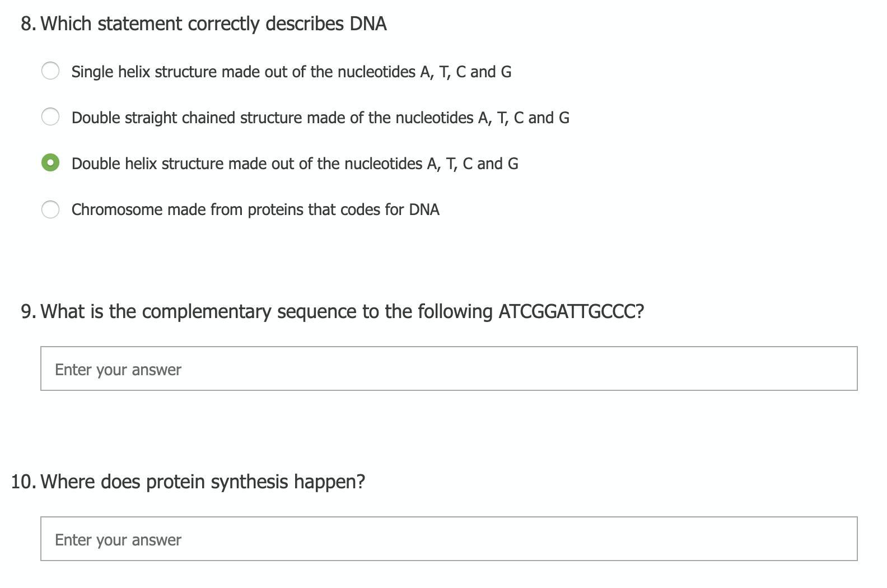Click "DNA" at the end of the Chromosome option
The height and width of the screenshot is (588, 887).
(x=424, y=210)
